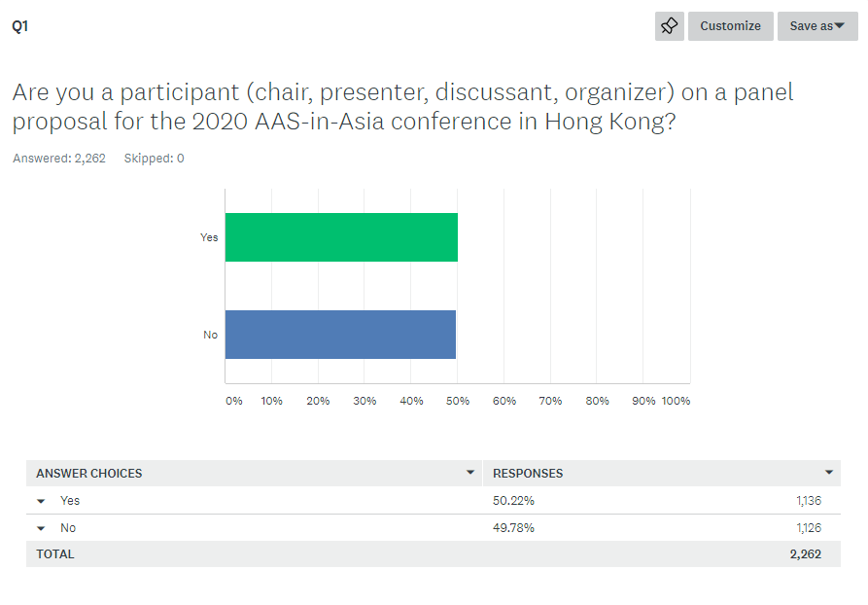
Task: Click the green Yes bar in chart
Action: point(341,237)
